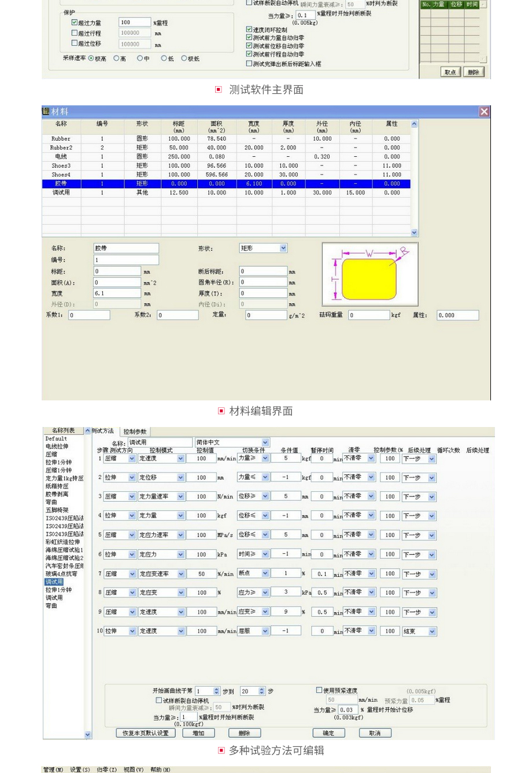Click the yellow rectangle shape preview
Screen dimensions: 532x773
[368, 278]
